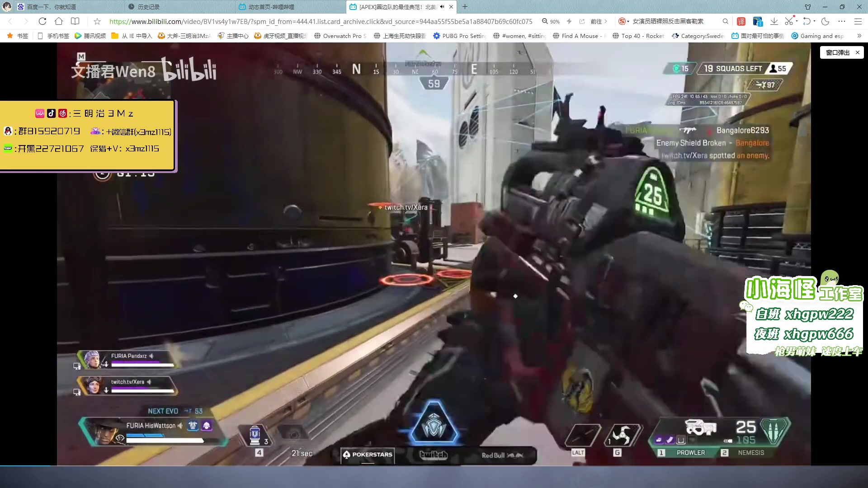The image size is (868, 488).
Task: Open the 腾讯视频 bookmark
Action: pos(90,36)
